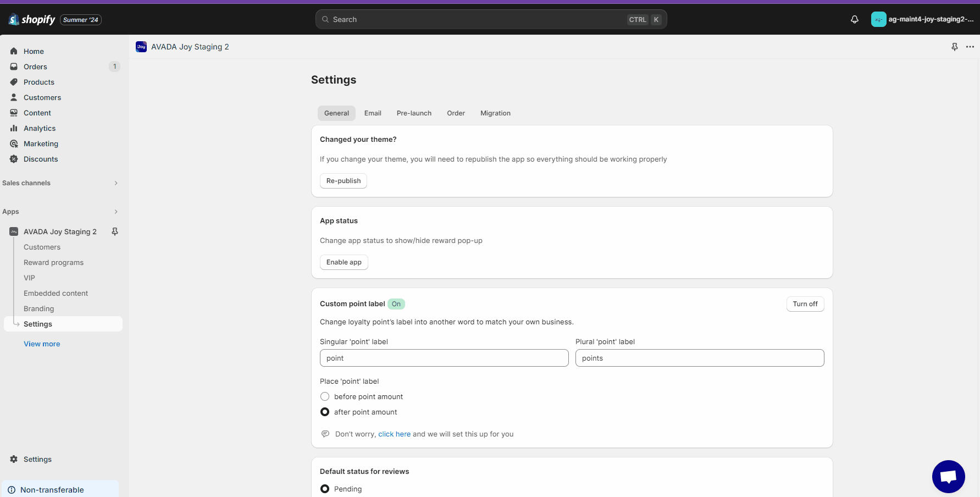Click the Singular 'point' label field
This screenshot has height=497, width=980.
click(444, 358)
